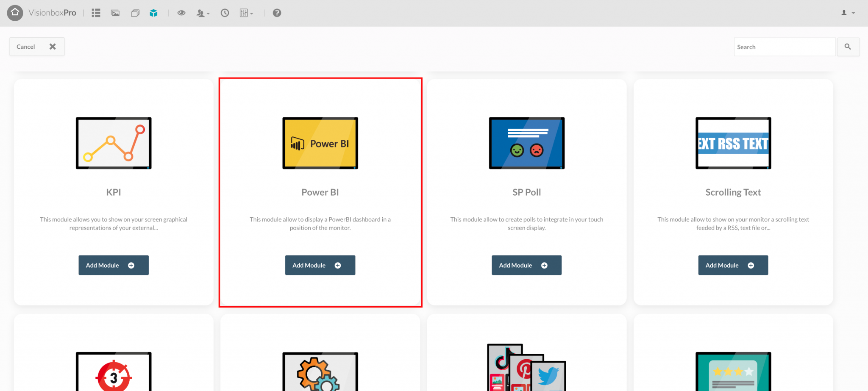Click the Search input field
868x391 pixels.
[x=784, y=47]
